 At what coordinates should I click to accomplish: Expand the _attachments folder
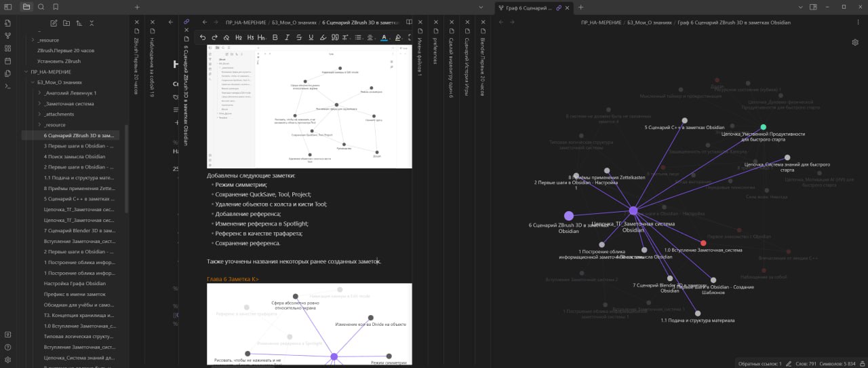click(x=40, y=114)
